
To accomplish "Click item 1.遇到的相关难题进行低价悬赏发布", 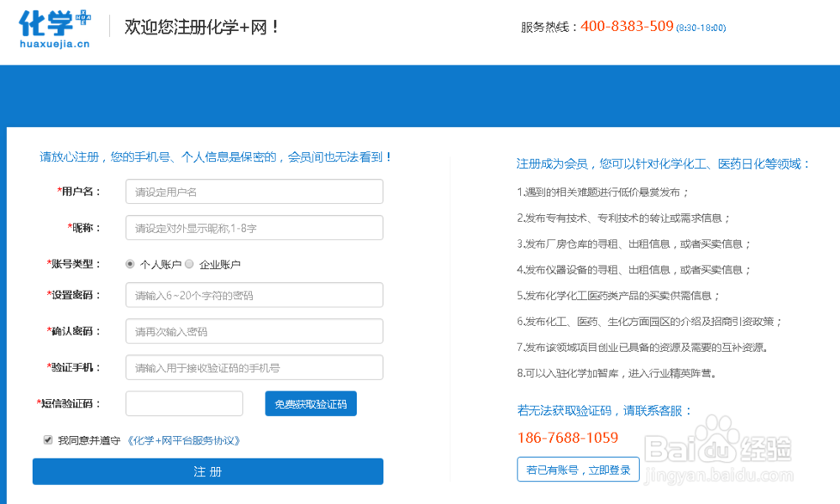I will click(602, 192).
